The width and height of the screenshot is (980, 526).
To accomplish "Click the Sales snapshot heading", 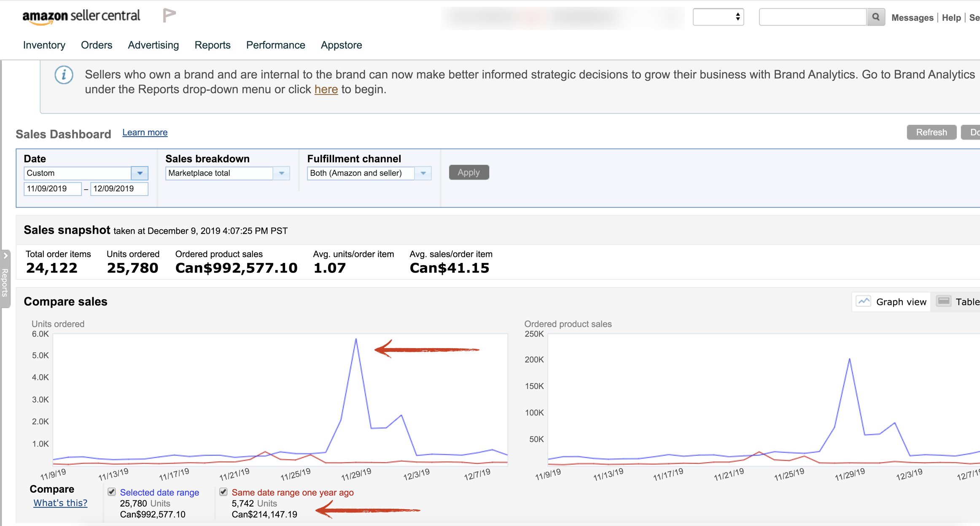I will [67, 230].
